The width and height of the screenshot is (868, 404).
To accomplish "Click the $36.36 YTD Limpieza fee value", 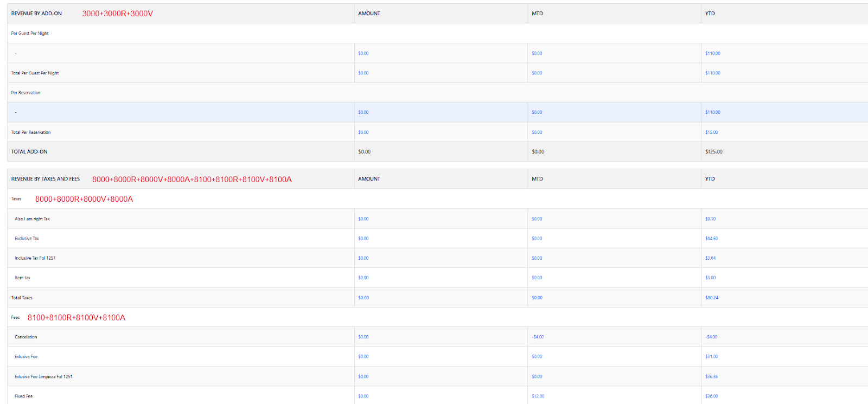I will (x=711, y=376).
